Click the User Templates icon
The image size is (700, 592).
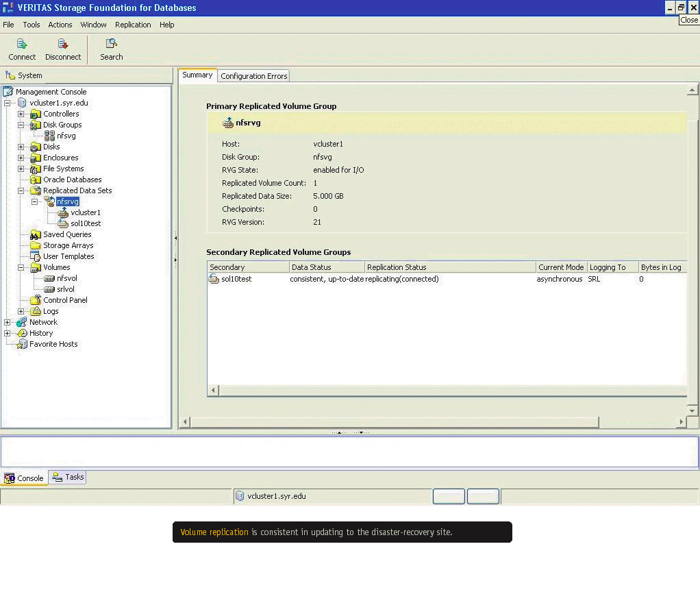coord(35,256)
